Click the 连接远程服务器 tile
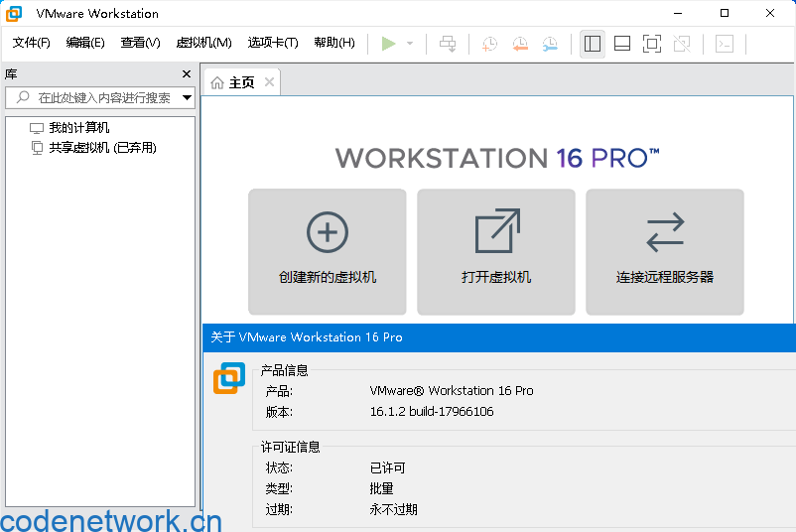This screenshot has height=532, width=796. click(665, 252)
